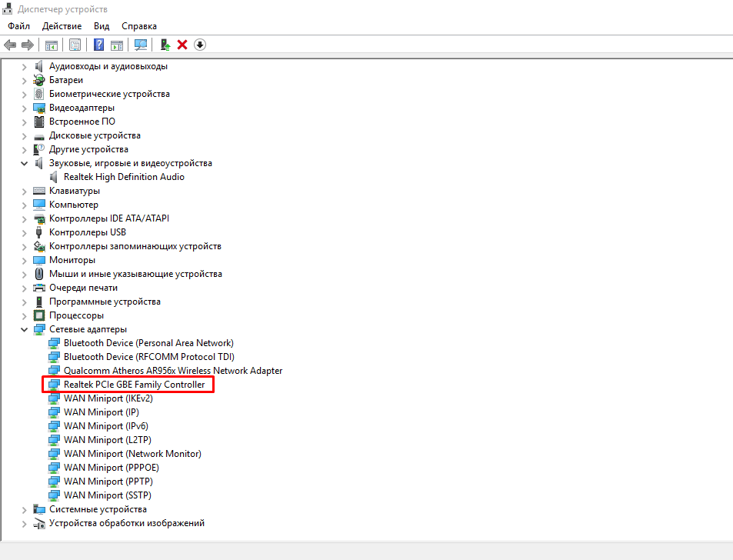
Task: Click Мыши и иные указывающие устройства
Action: point(135,274)
